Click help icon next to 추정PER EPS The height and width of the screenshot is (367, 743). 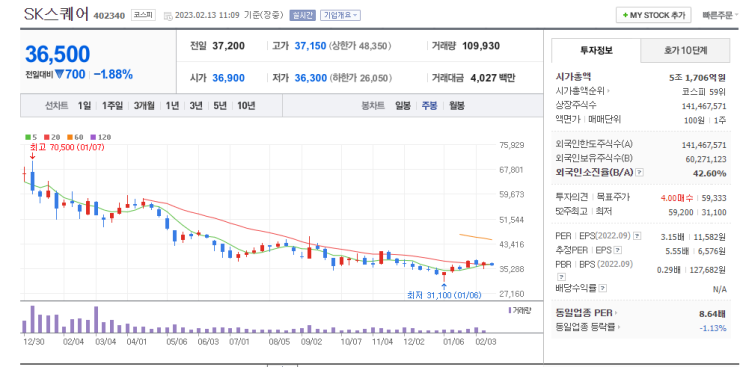point(617,250)
